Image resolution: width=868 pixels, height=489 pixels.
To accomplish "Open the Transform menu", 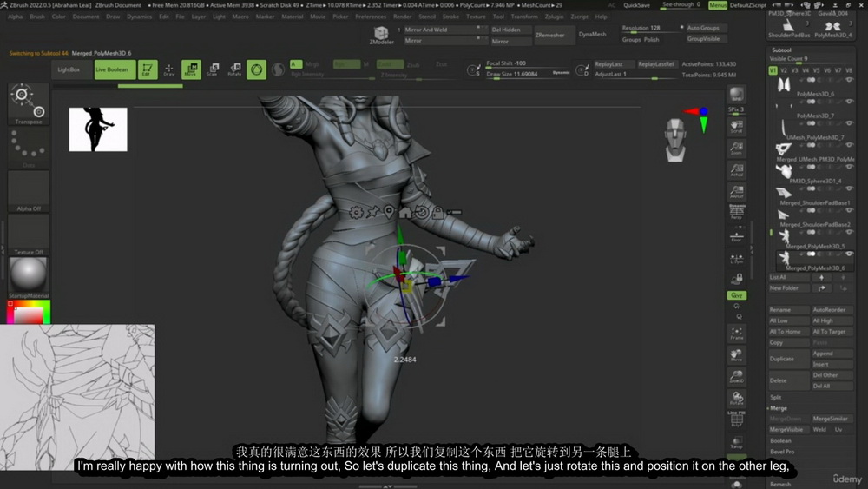I will (523, 17).
